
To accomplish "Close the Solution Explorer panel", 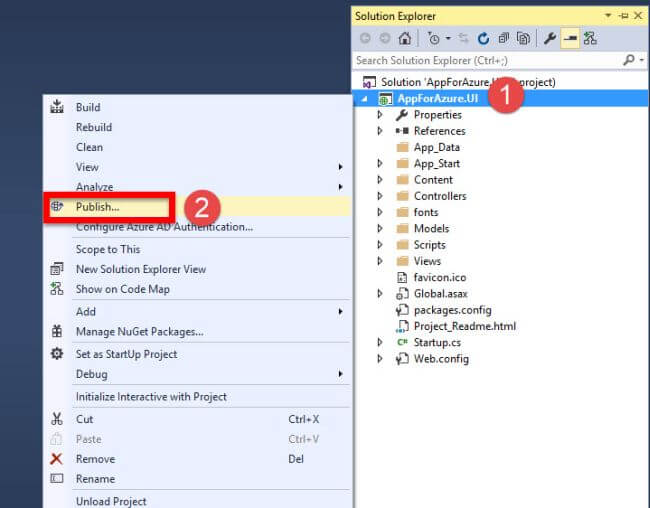I will [x=638, y=16].
